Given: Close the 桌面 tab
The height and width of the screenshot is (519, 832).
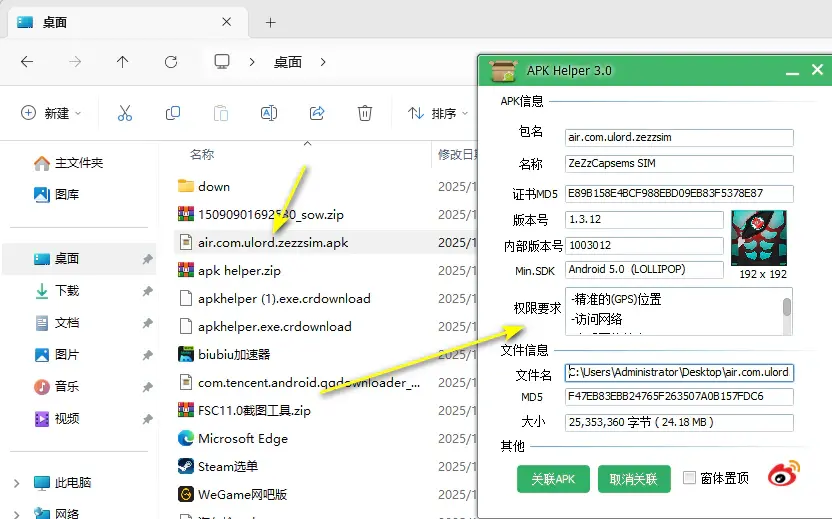Looking at the screenshot, I should (x=227, y=22).
